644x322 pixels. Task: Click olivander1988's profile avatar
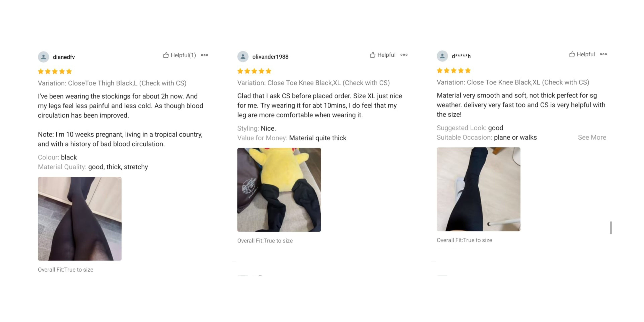(243, 57)
